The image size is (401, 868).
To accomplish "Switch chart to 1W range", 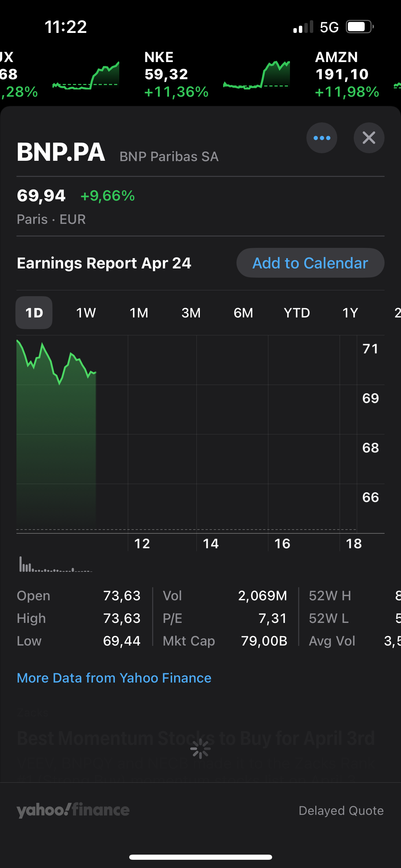I will click(x=86, y=313).
